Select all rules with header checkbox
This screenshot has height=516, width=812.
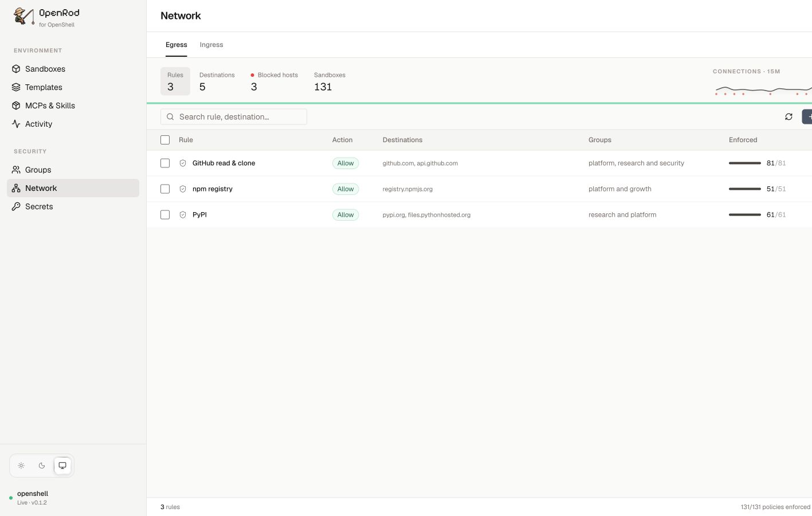click(165, 140)
